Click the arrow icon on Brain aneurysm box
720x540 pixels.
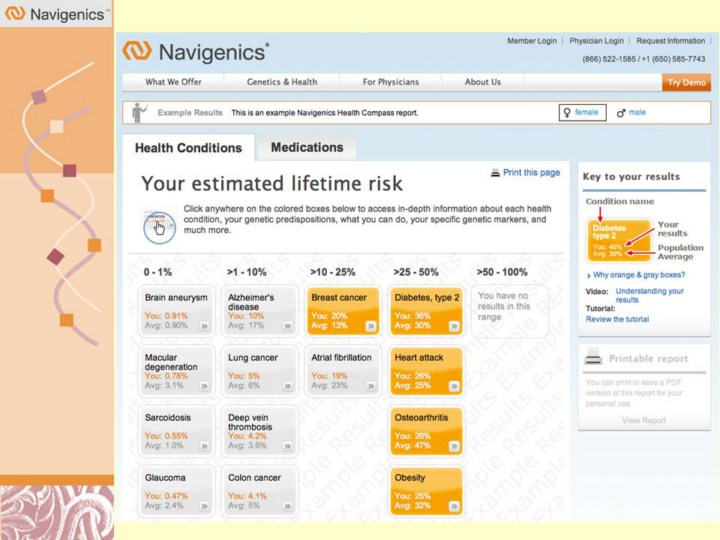[x=205, y=325]
